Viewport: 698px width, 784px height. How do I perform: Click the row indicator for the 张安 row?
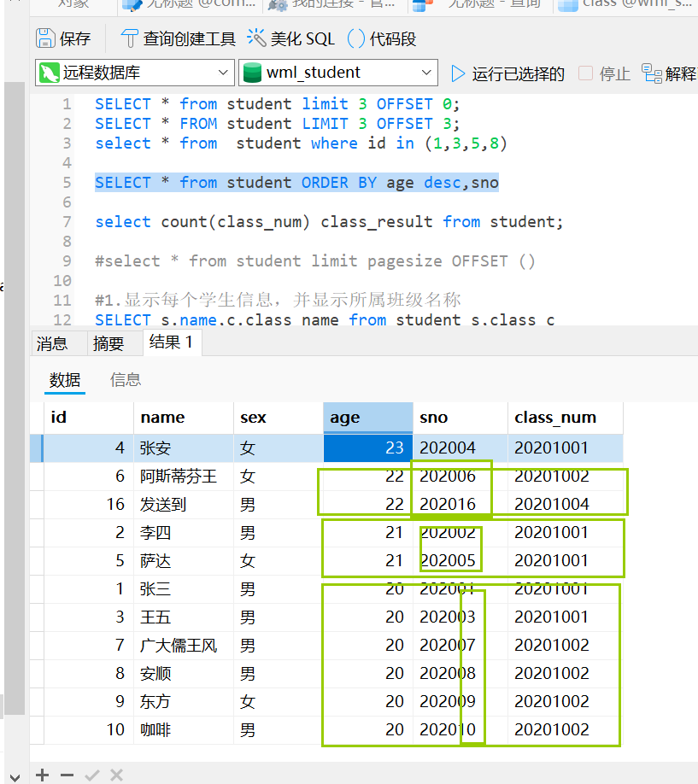[37, 448]
